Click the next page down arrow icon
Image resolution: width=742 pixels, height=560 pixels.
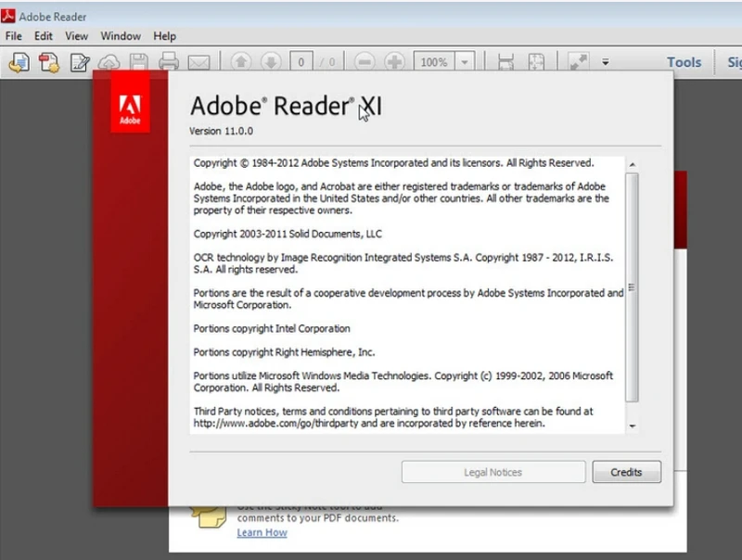click(x=271, y=62)
